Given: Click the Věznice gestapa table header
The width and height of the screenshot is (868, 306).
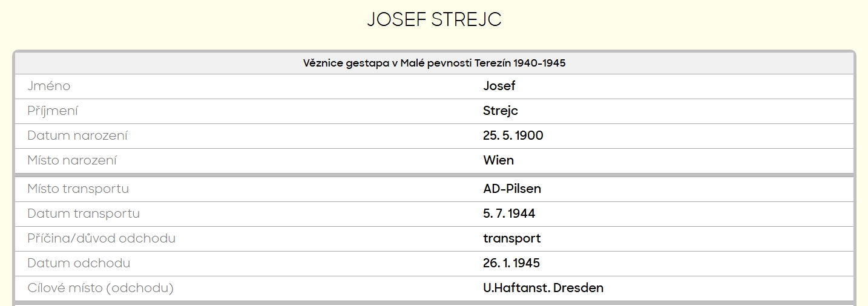Looking at the screenshot, I should point(434,63).
